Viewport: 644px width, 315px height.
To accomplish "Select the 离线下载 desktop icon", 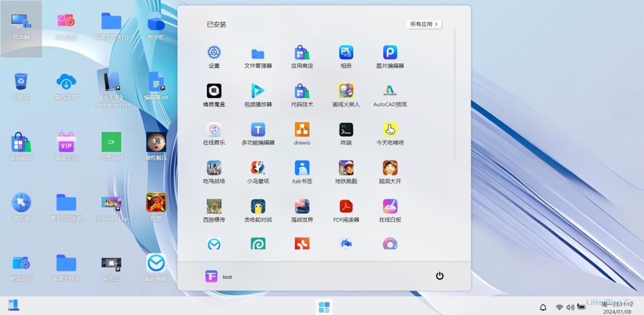I will (x=66, y=86).
